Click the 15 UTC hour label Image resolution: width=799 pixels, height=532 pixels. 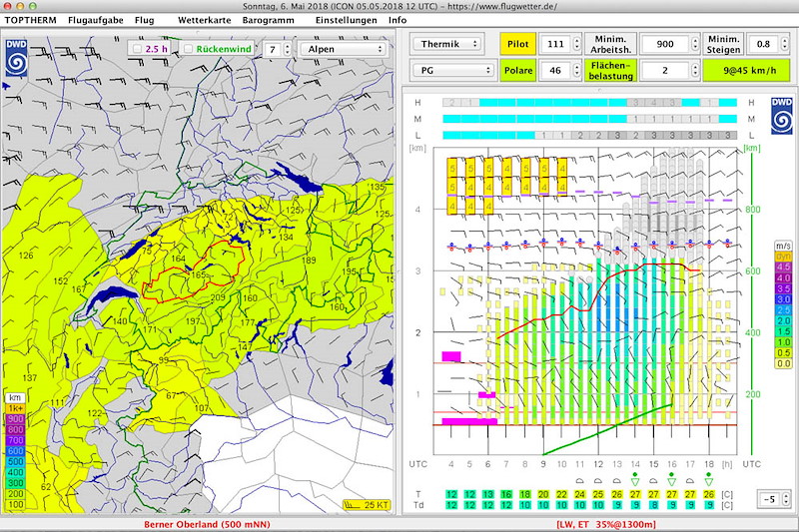click(654, 464)
